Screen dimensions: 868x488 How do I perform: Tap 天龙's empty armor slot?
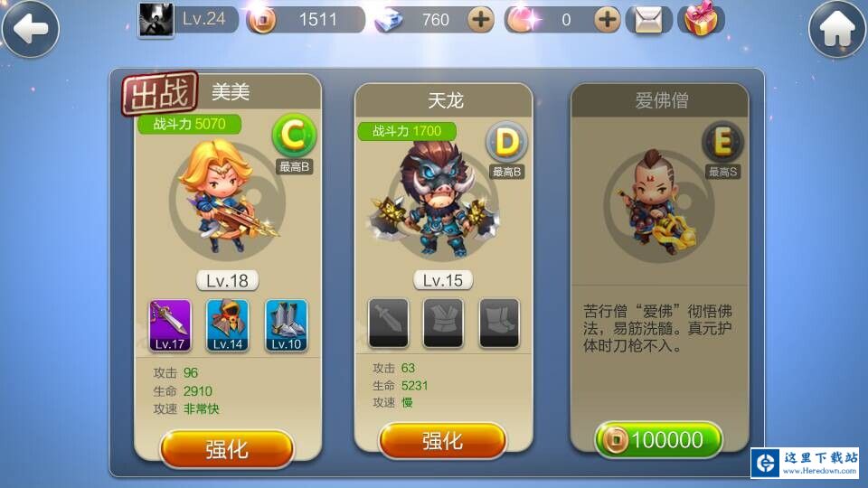coord(443,323)
